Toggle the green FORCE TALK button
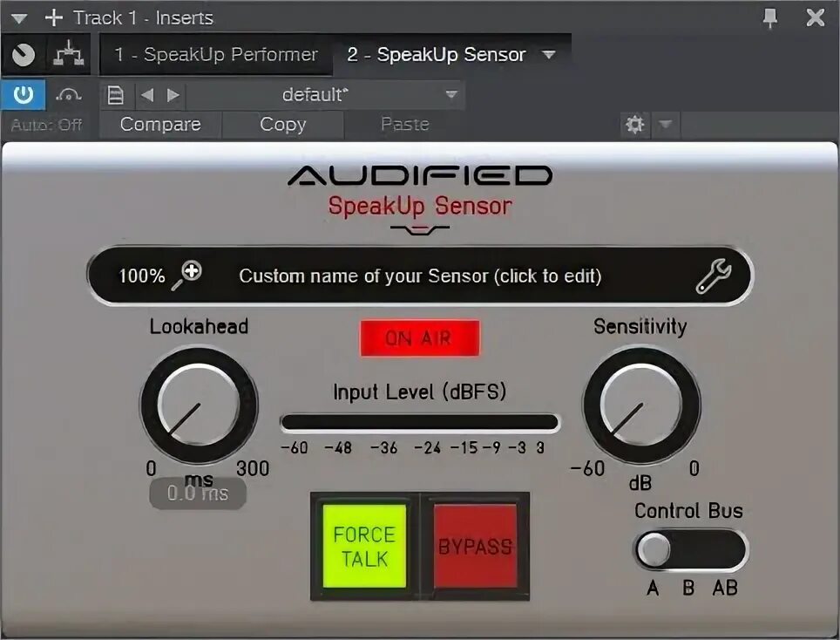This screenshot has height=640, width=840. (x=364, y=546)
